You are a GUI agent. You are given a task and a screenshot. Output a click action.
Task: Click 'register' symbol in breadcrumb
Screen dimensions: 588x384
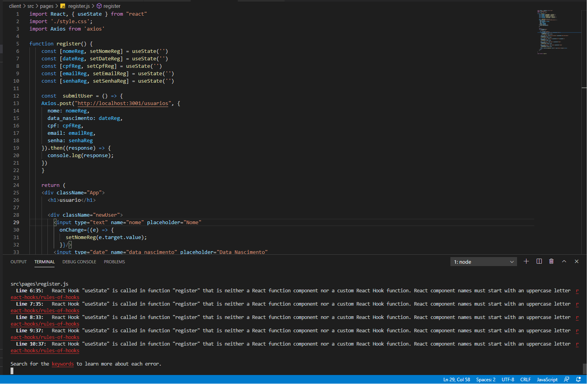(112, 6)
